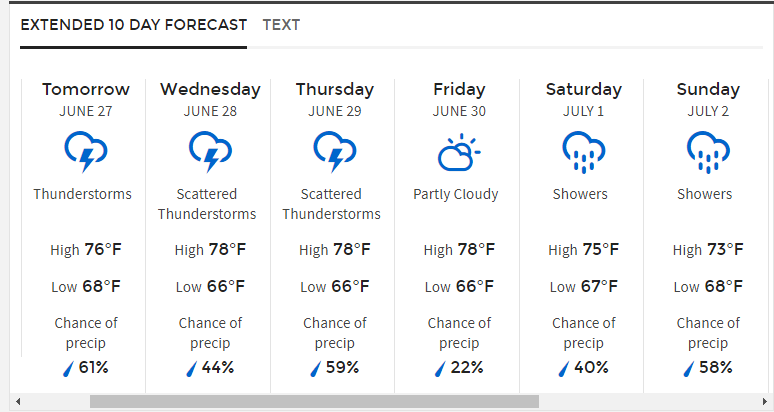
Task: Click Sunday's Low 68°F temperature
Action: click(708, 287)
